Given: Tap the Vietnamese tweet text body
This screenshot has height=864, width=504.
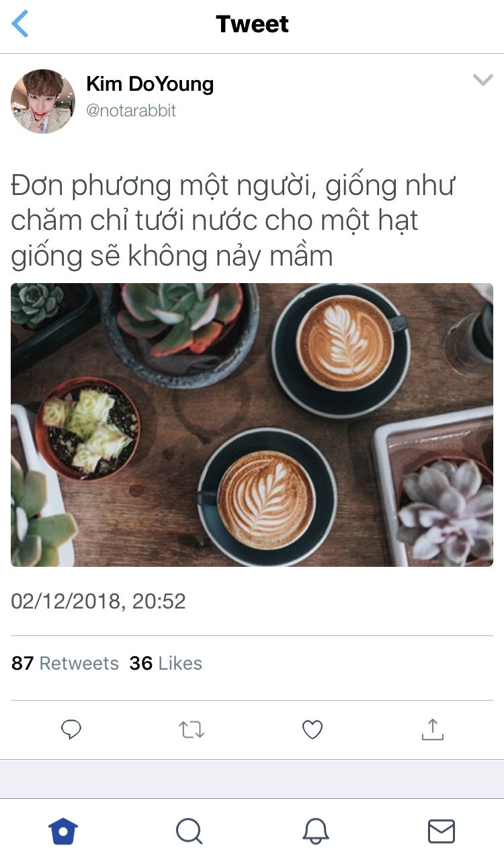Looking at the screenshot, I should pyautogui.click(x=233, y=221).
